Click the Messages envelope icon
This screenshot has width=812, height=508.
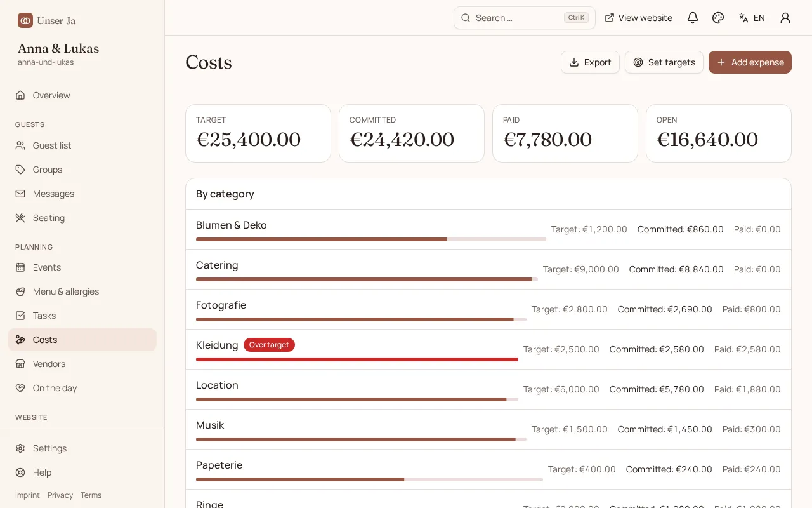tap(20, 194)
